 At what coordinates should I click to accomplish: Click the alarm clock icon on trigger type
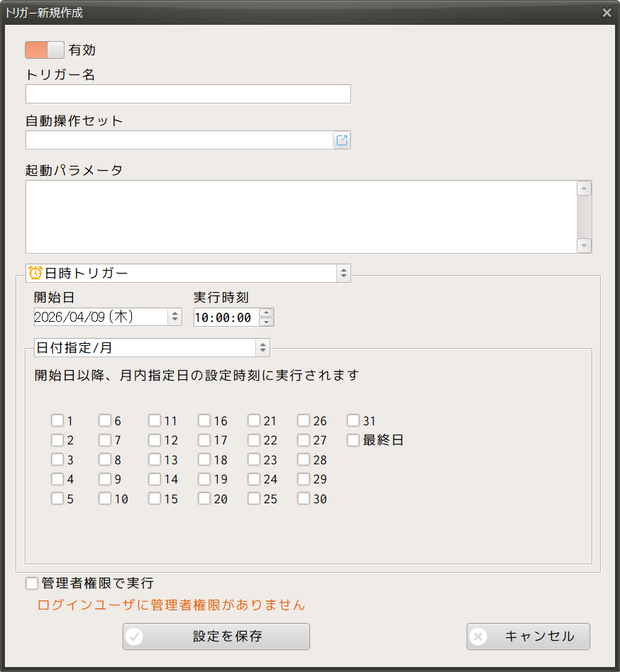tap(35, 273)
